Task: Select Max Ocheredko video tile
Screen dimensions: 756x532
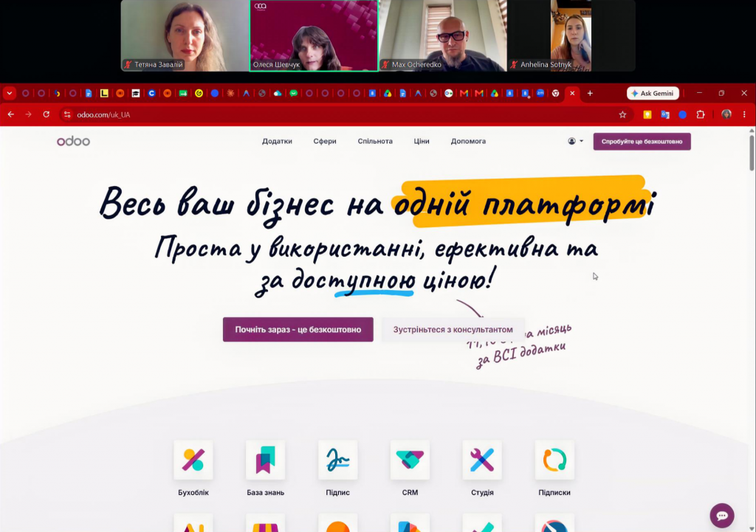Action: click(443, 35)
